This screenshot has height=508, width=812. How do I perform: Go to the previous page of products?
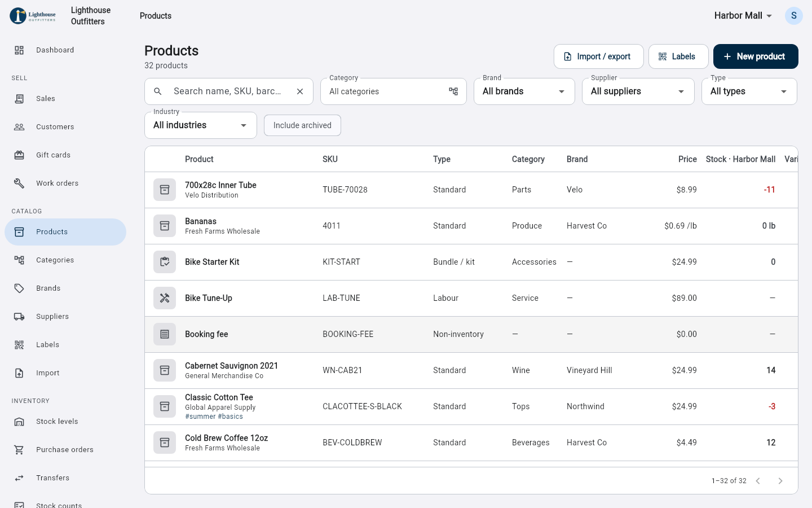click(x=758, y=481)
